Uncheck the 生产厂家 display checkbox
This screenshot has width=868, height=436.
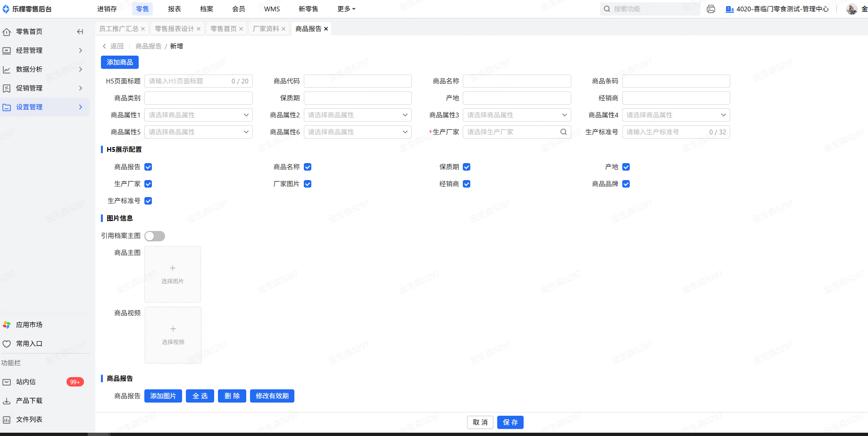point(148,184)
